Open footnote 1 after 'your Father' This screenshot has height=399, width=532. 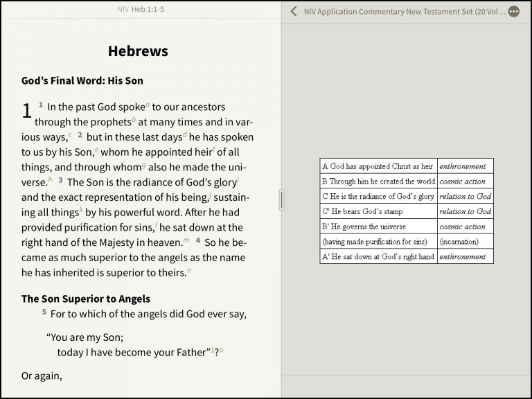tap(213, 350)
